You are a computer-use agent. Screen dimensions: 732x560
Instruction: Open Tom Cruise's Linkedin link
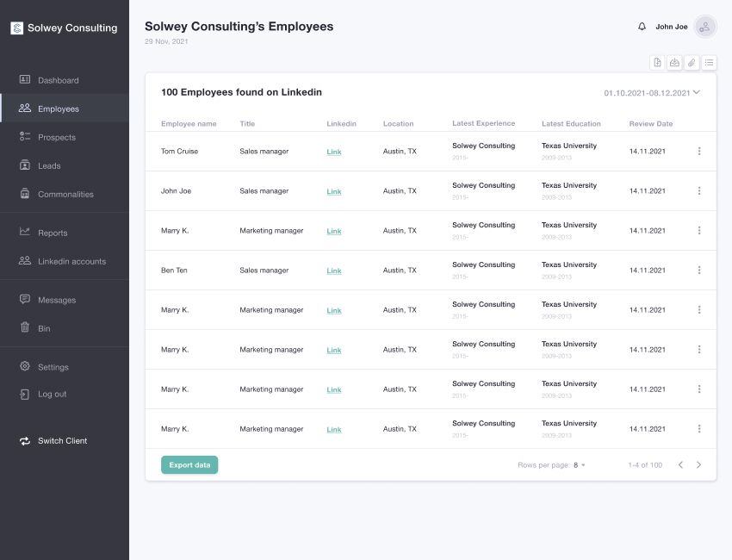[334, 152]
